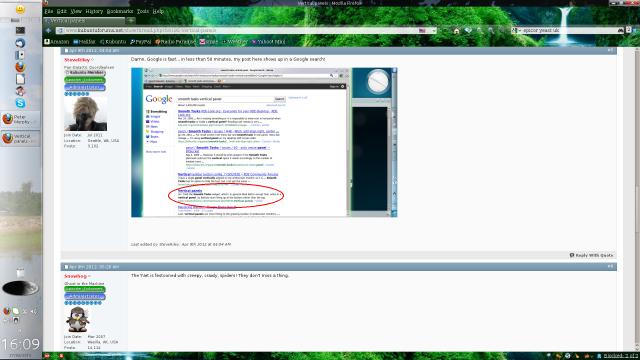Viewport: 640px width, 360px height.
Task: Switch to Vertical panels Firefox task entry
Action: pyautogui.click(x=20, y=138)
